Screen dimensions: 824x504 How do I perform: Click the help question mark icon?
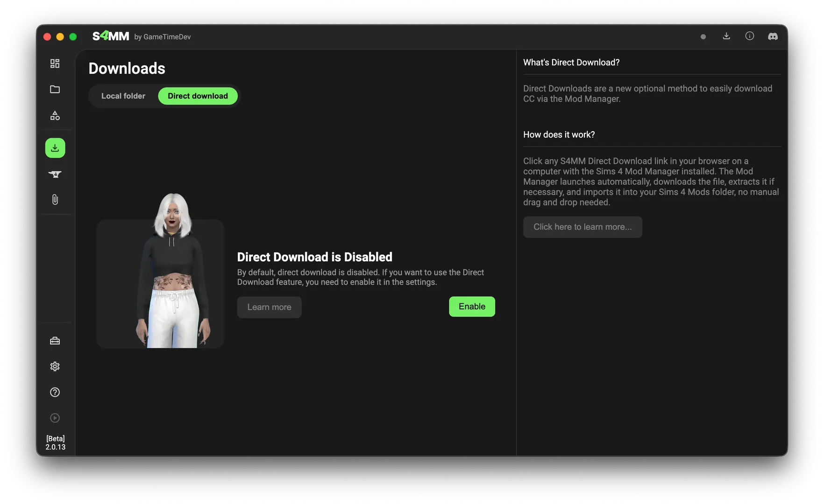coord(55,392)
